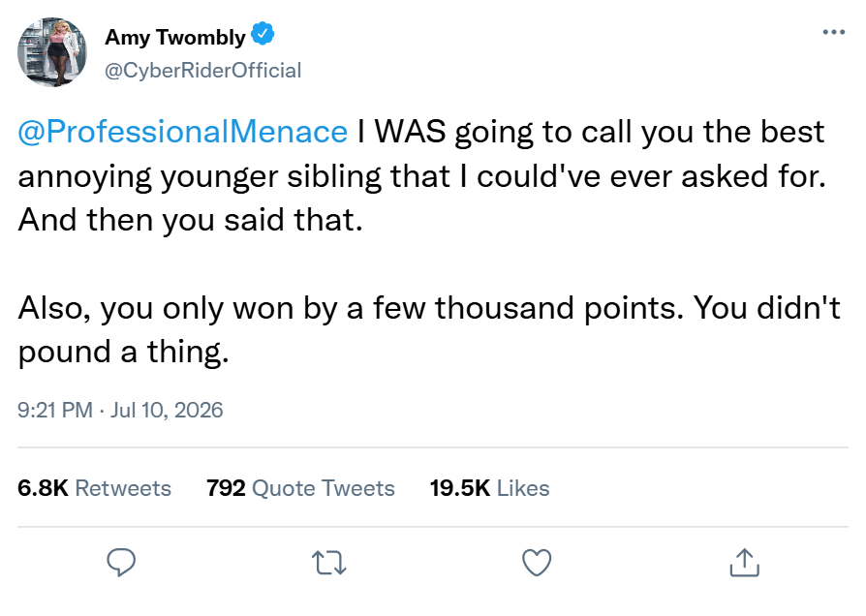866x616 pixels.
Task: Open the three-dot more options menu
Action: 833,32
